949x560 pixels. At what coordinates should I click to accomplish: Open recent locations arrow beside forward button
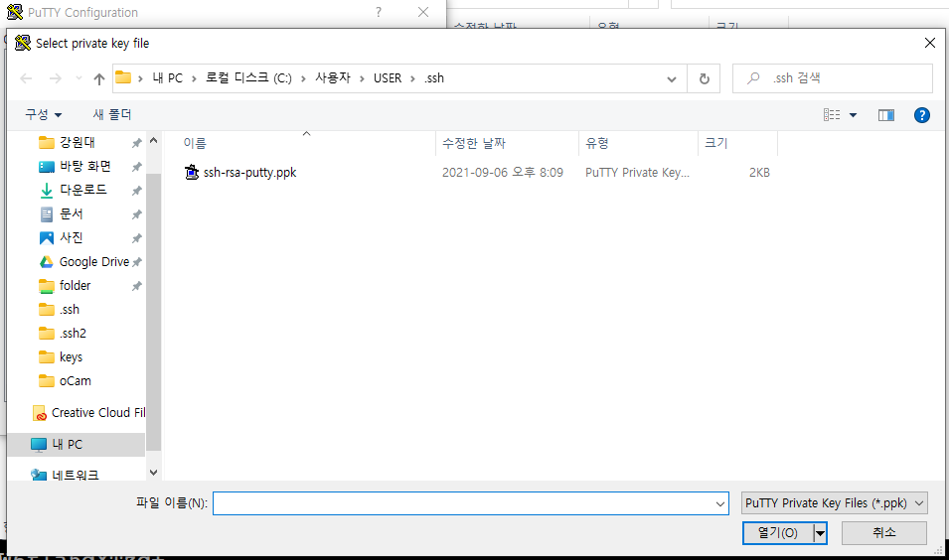(79, 78)
